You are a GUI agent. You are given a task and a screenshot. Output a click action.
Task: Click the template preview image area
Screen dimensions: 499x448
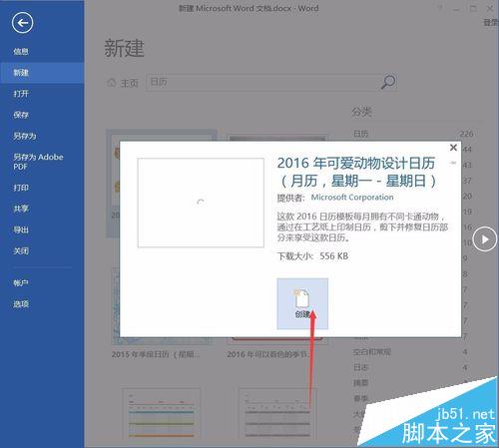(x=201, y=203)
